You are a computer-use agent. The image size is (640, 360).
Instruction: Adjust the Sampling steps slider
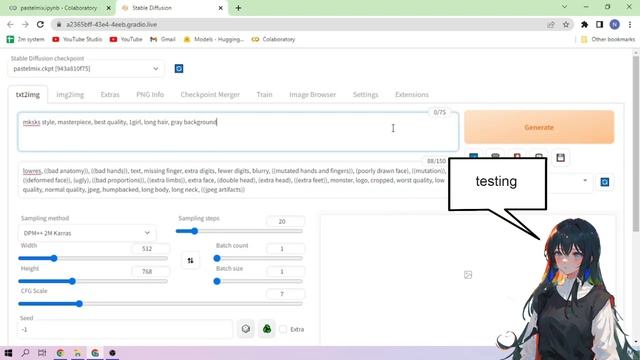[239, 231]
